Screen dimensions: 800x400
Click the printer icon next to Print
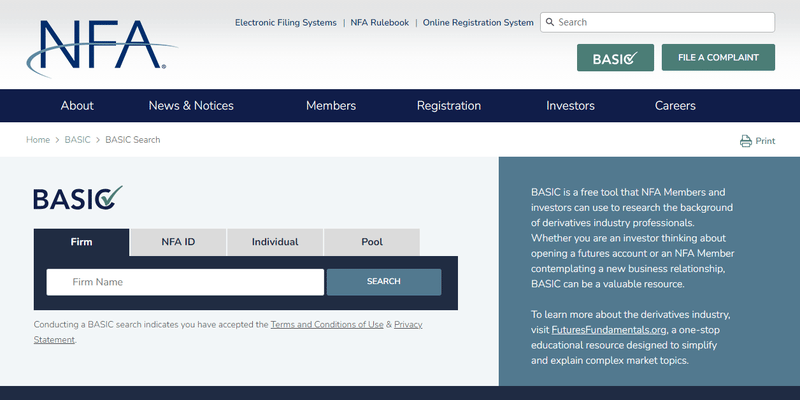coord(745,141)
